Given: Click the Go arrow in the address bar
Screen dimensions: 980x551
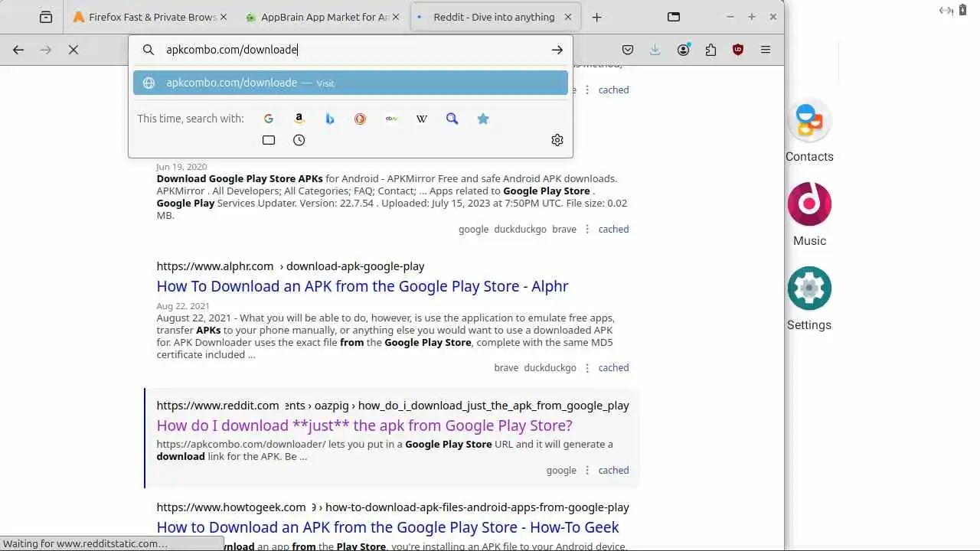Looking at the screenshot, I should [x=557, y=50].
